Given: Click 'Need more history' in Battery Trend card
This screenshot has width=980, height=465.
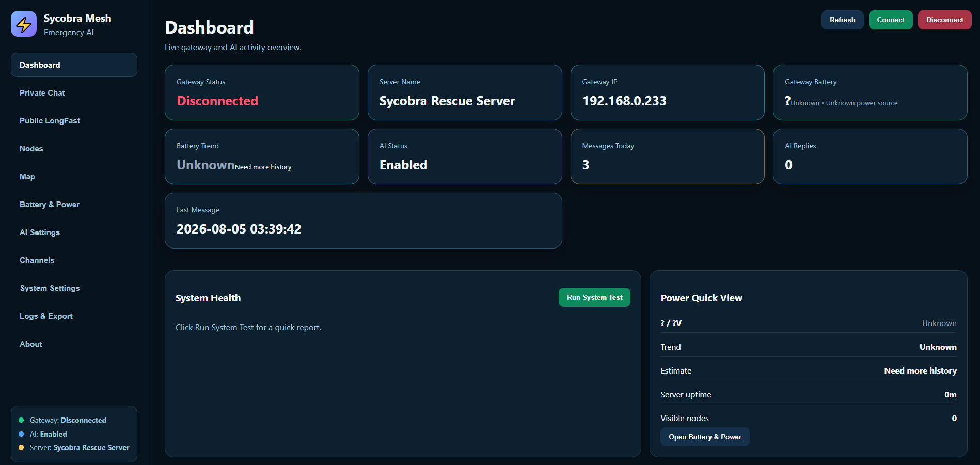Looking at the screenshot, I should (263, 167).
